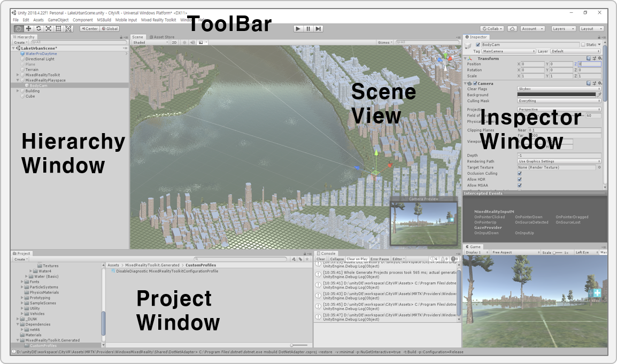The height and width of the screenshot is (364, 617).
Task: Advance one frame with the Step button
Action: pyautogui.click(x=318, y=29)
